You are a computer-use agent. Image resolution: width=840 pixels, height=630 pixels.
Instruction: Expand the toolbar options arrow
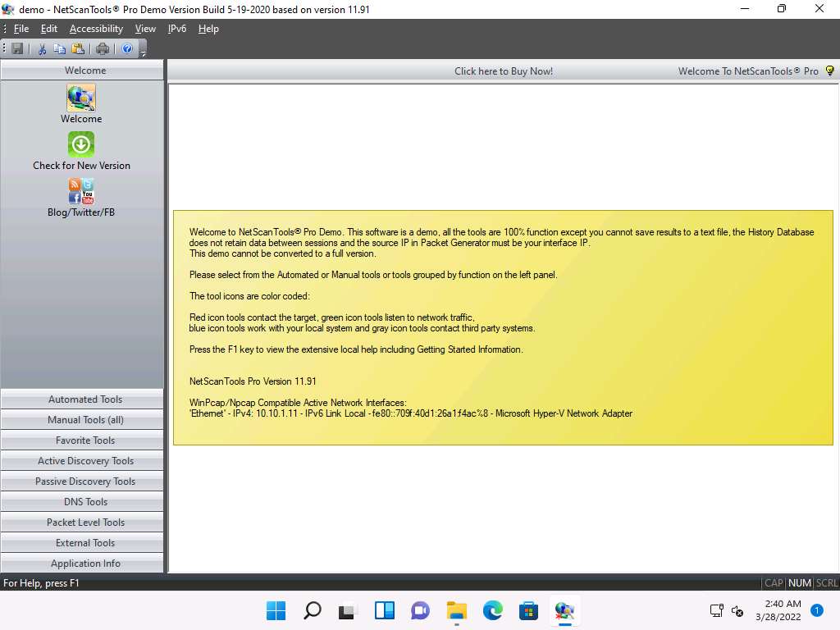(x=143, y=52)
